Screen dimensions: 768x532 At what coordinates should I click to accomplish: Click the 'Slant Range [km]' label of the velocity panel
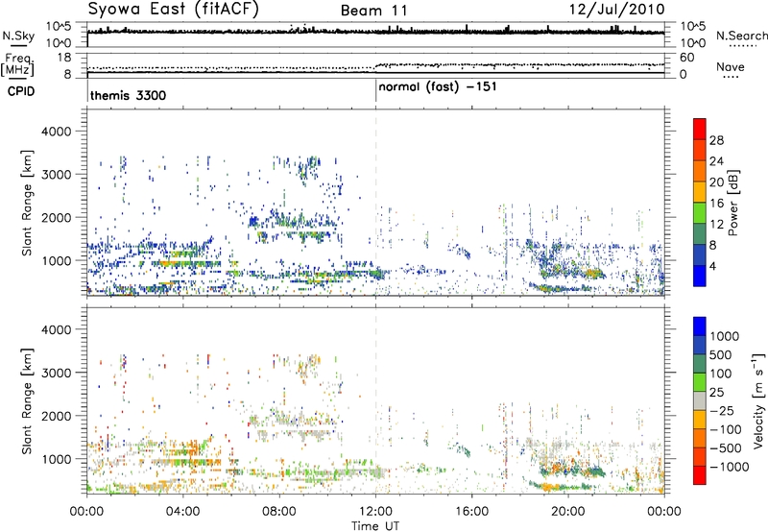(27, 400)
